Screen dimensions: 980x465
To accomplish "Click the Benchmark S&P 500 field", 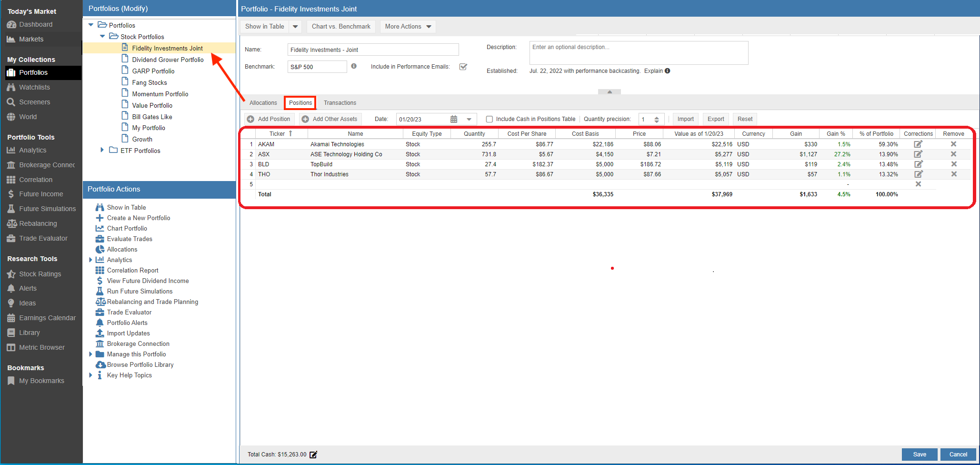I will pos(317,67).
